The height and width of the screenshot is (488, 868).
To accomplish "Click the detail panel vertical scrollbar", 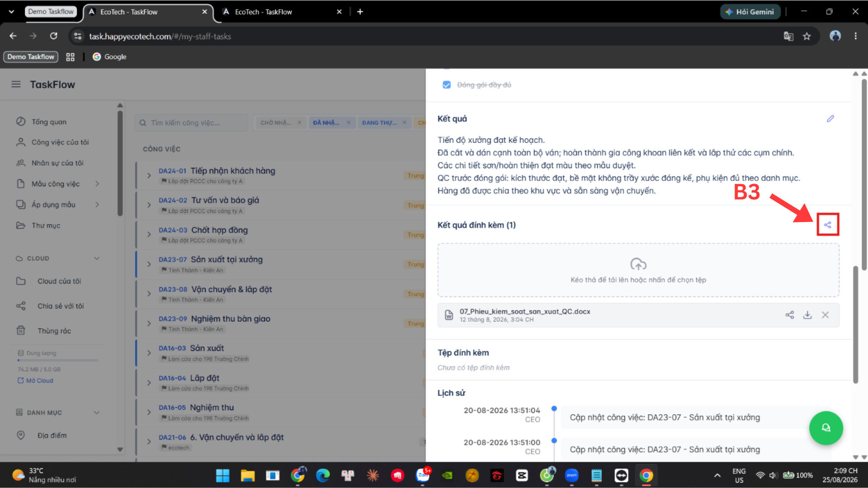I will [855, 324].
